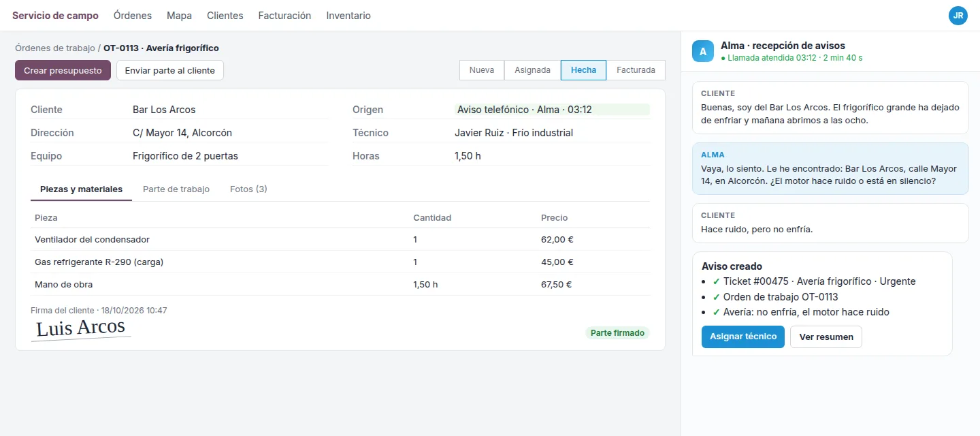
Task: Open the Facturación menu
Action: point(284,16)
